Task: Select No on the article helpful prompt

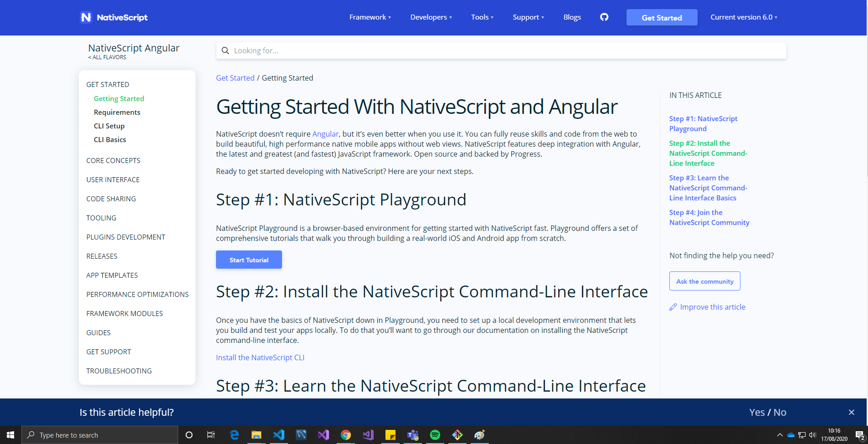Action: (780, 412)
